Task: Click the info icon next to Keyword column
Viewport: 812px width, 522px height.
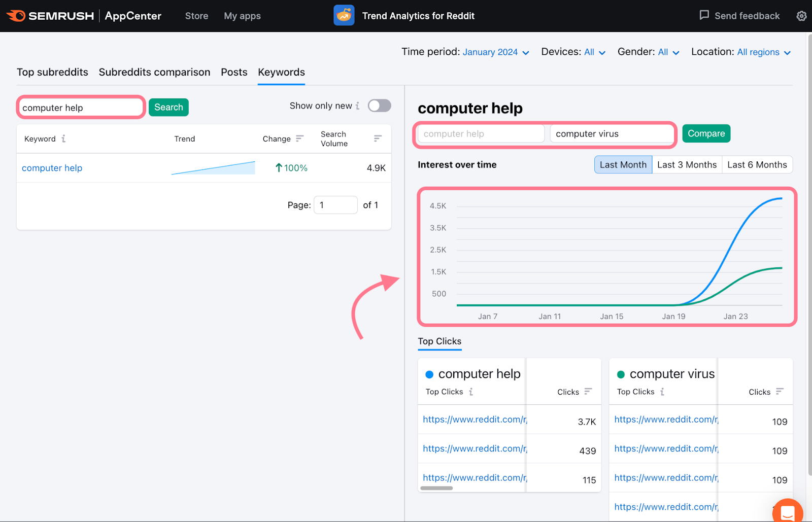Action: [63, 138]
